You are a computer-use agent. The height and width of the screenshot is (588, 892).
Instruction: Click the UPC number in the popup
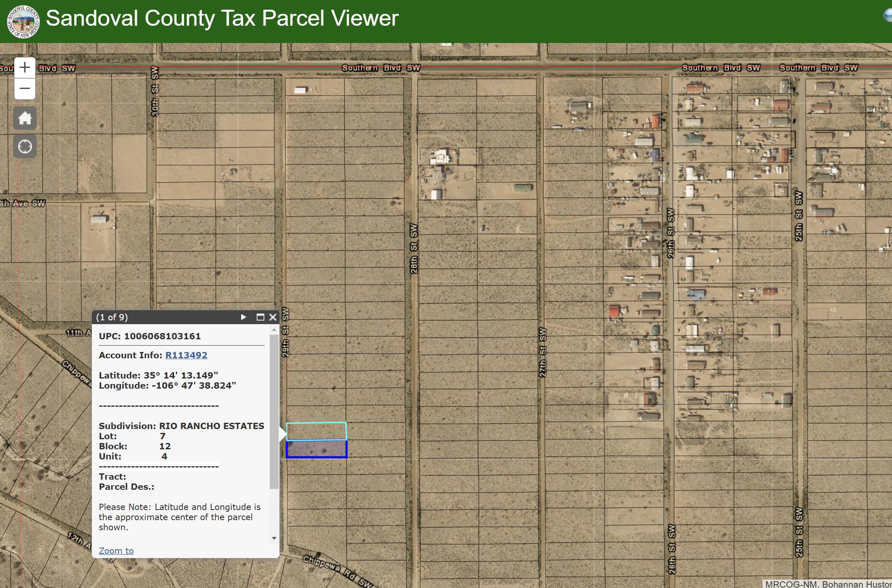pos(162,336)
